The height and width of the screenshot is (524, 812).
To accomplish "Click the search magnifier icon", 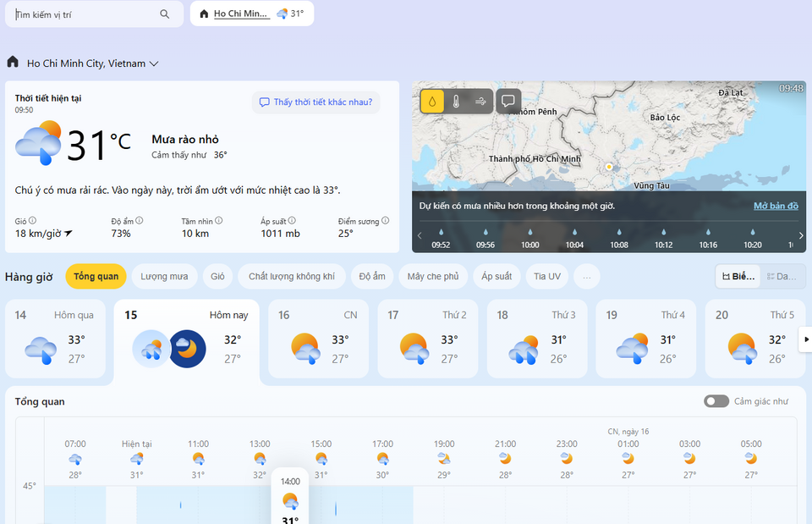I will [164, 14].
